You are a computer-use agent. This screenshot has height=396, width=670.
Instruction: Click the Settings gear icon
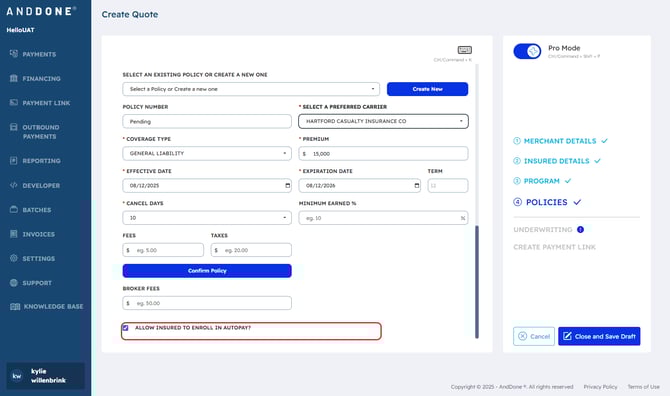point(14,258)
